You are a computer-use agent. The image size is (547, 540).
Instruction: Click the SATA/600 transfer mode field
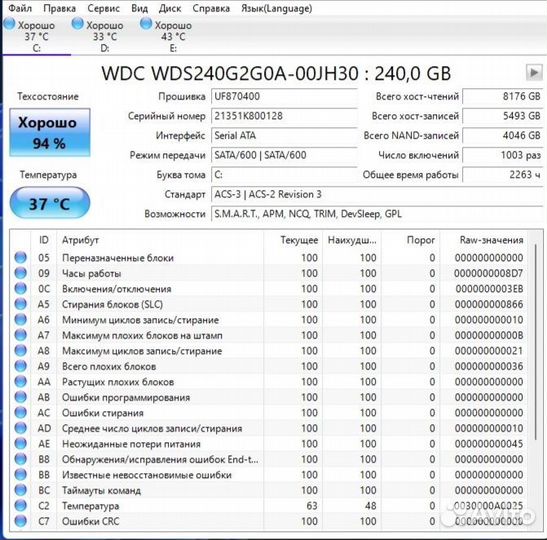tap(284, 155)
